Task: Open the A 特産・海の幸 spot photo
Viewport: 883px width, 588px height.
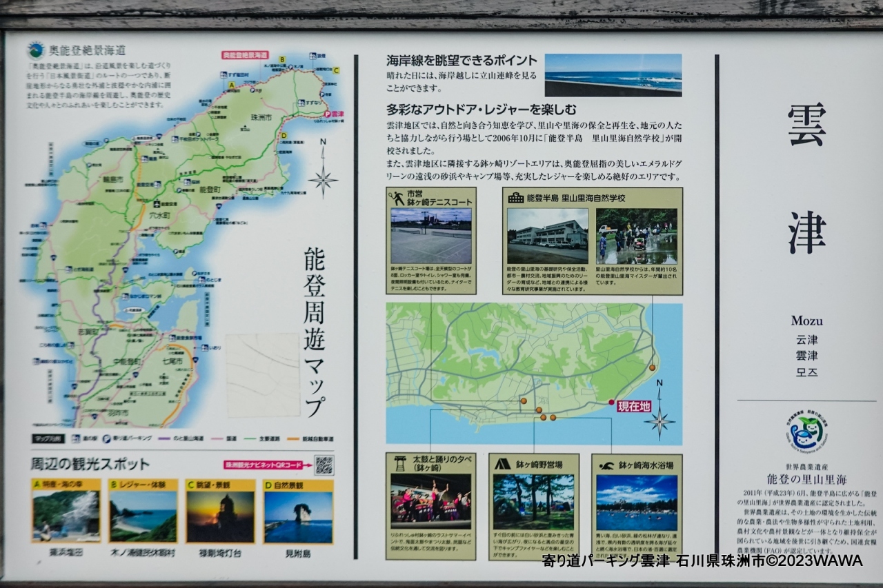Action: coord(66,516)
